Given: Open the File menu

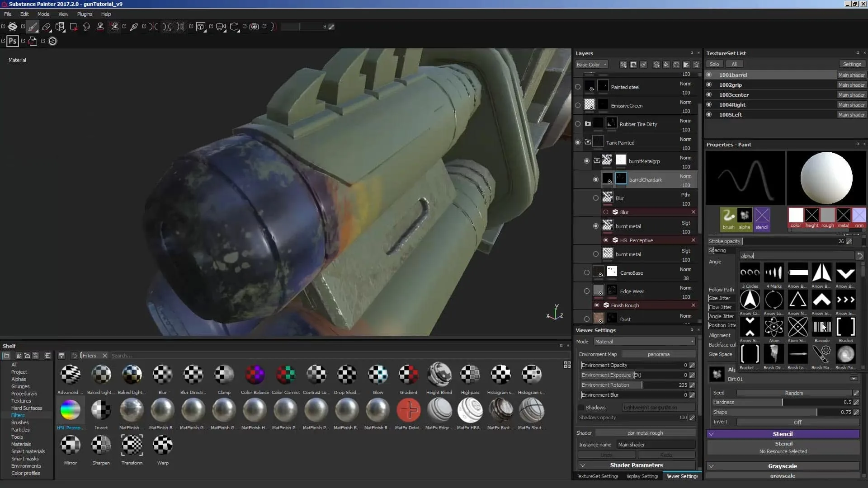Looking at the screenshot, I should [x=8, y=14].
